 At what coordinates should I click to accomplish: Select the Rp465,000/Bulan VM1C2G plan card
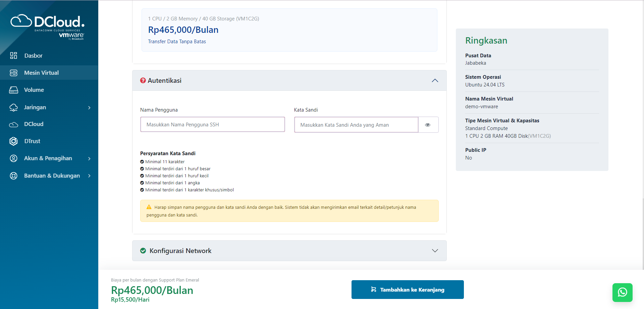point(289,30)
